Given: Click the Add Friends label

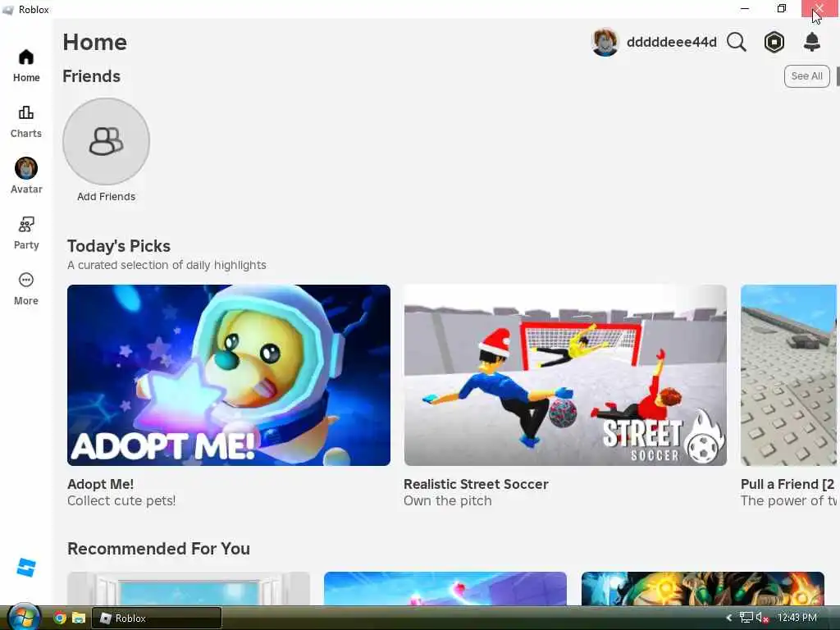Looking at the screenshot, I should click(106, 197).
